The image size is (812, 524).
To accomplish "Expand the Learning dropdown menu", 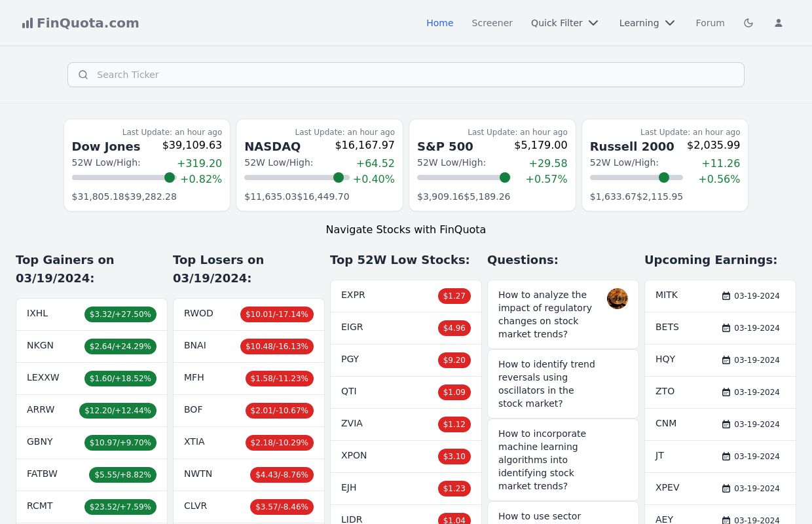I will click(647, 23).
